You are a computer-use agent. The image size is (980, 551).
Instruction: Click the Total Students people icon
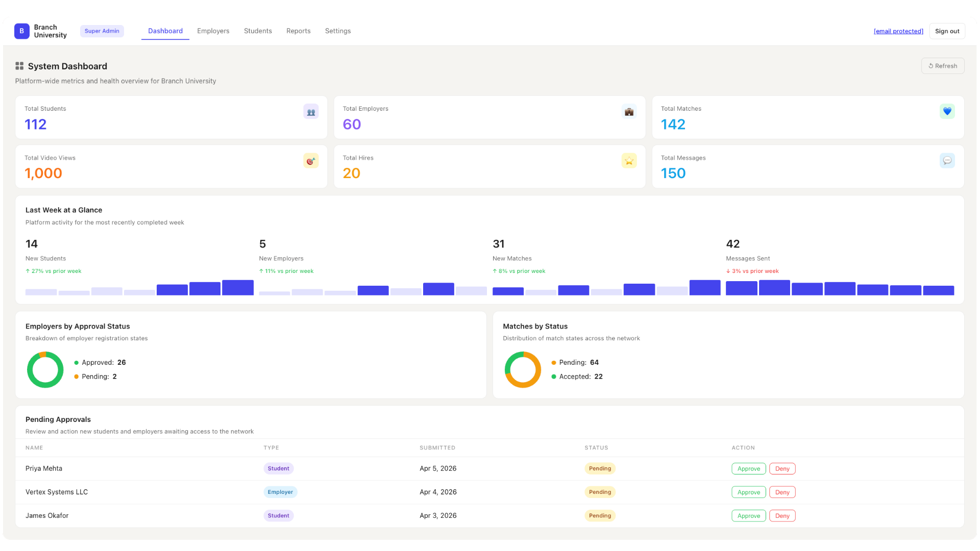(311, 112)
